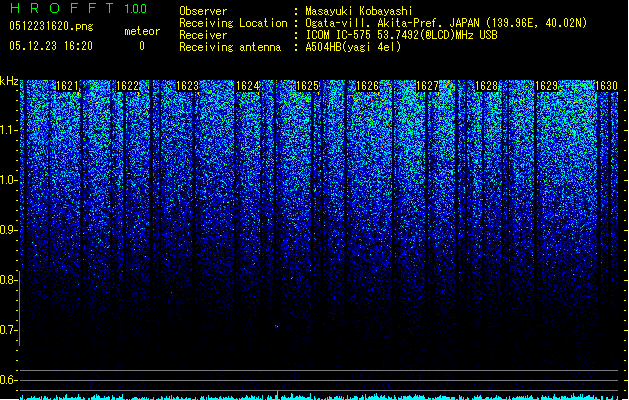
Task: Click the Receiver ICOM IC-575 text
Action: point(401,35)
